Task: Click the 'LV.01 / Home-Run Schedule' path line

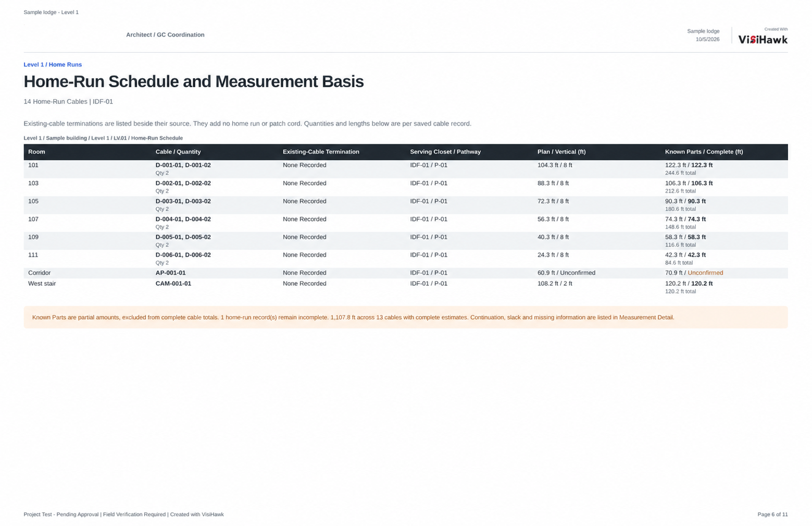Action: (103, 138)
